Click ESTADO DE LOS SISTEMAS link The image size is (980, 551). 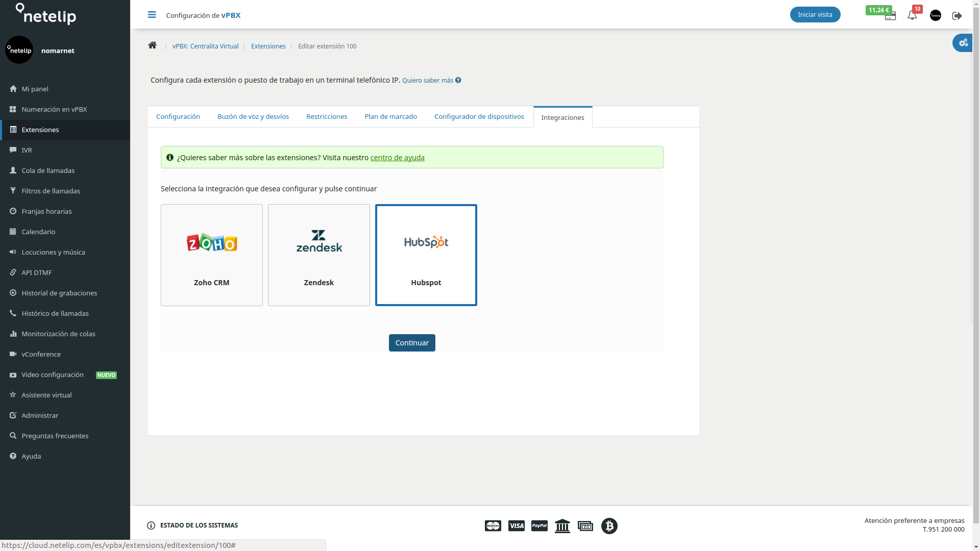pos(199,525)
